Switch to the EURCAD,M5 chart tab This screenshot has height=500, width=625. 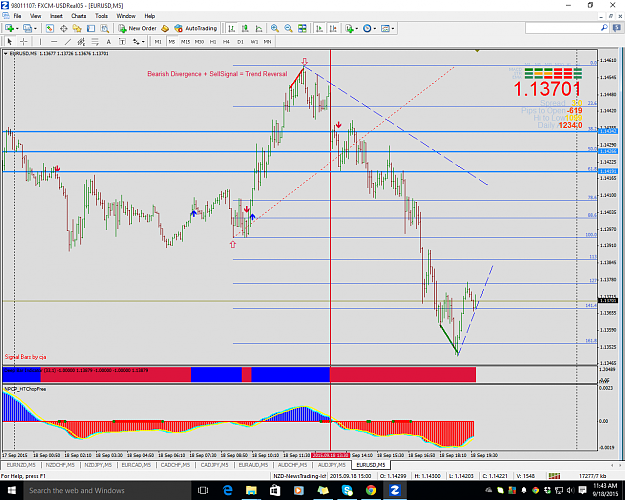point(136,465)
